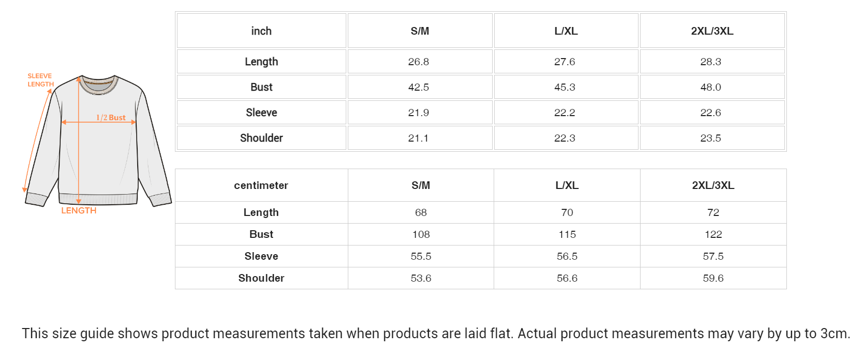
Task: Click the S/M header in the inch table
Action: (420, 31)
